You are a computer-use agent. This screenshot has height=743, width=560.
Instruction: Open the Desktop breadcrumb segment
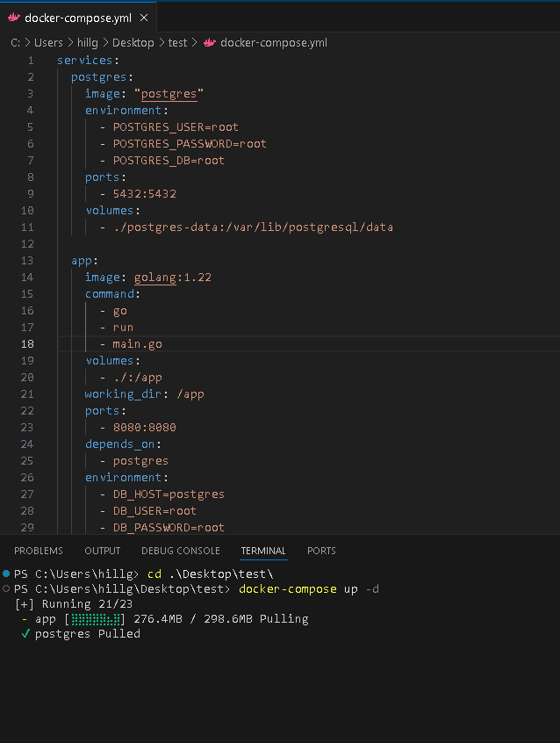pyautogui.click(x=133, y=43)
